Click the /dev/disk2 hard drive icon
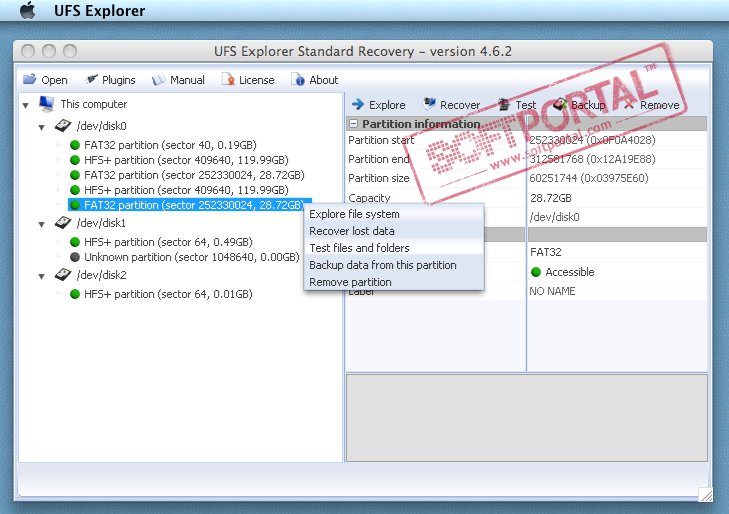 pos(63,275)
